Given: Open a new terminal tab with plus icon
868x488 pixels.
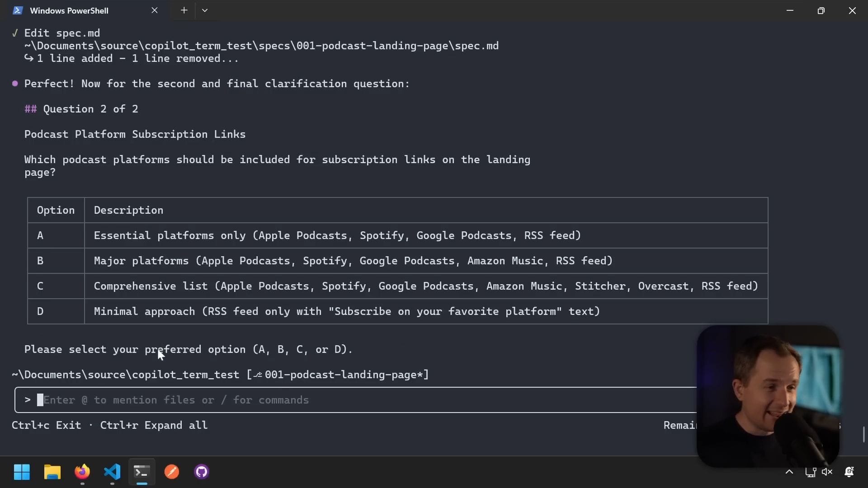Looking at the screenshot, I should [184, 10].
